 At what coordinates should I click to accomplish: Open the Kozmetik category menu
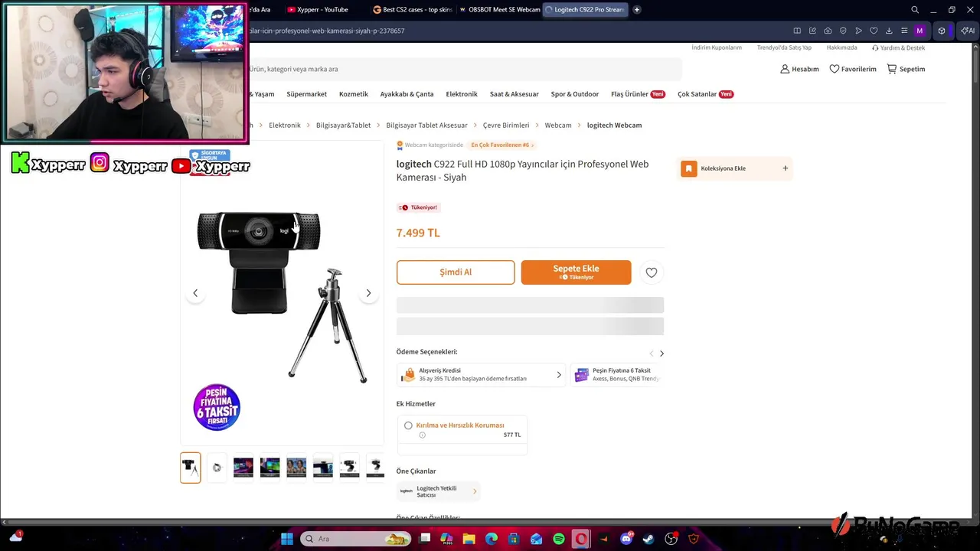354,94
